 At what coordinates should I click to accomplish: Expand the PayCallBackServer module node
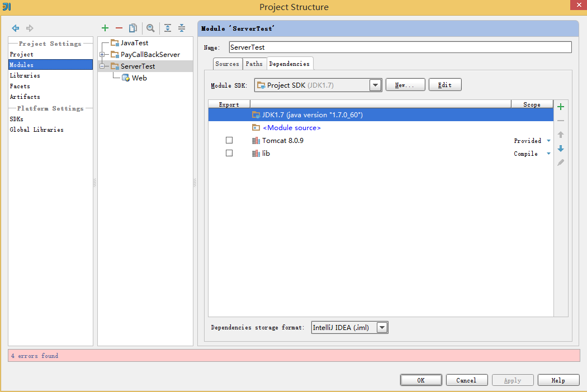[102, 55]
